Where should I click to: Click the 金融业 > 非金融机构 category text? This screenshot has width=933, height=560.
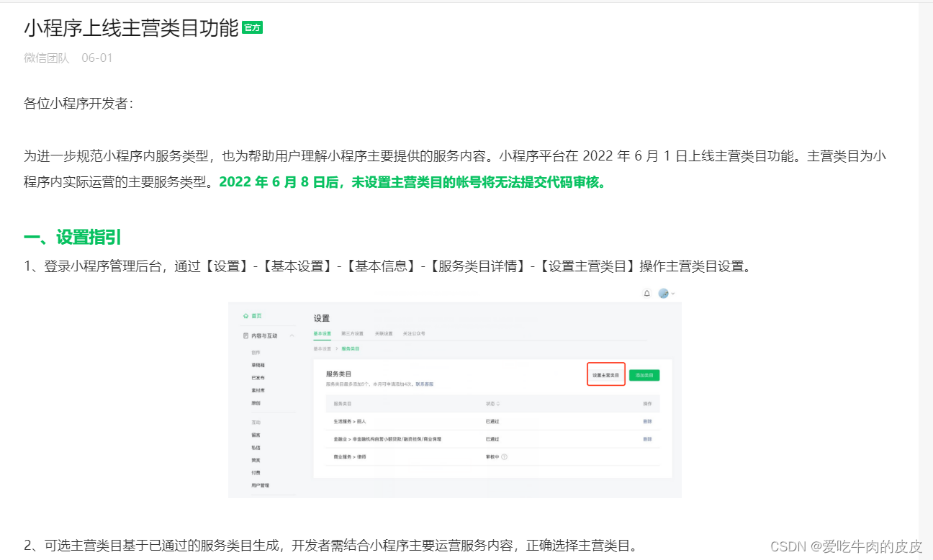(x=387, y=439)
